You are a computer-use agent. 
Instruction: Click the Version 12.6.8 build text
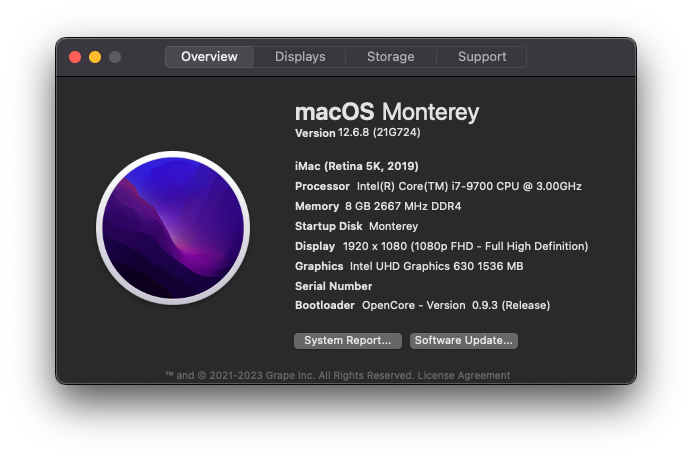(x=357, y=133)
